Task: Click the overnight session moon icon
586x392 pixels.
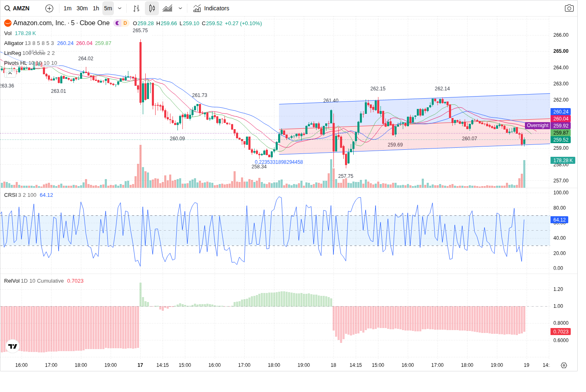Action: click(x=118, y=23)
